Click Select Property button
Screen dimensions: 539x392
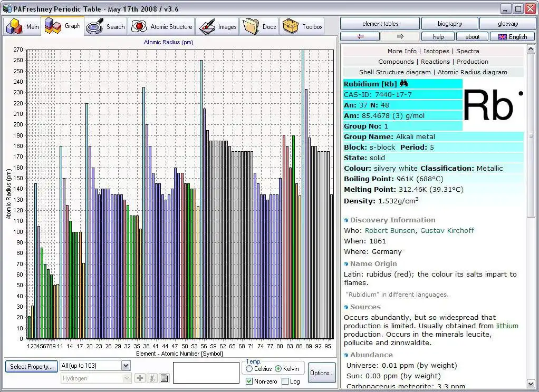pyautogui.click(x=31, y=366)
